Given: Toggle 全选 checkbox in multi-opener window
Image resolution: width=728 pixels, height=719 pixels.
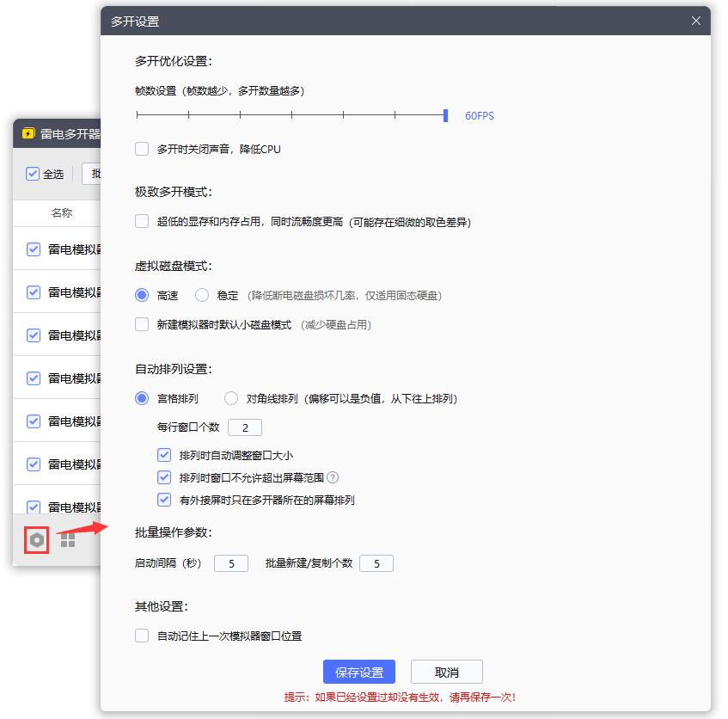Looking at the screenshot, I should click(x=33, y=174).
